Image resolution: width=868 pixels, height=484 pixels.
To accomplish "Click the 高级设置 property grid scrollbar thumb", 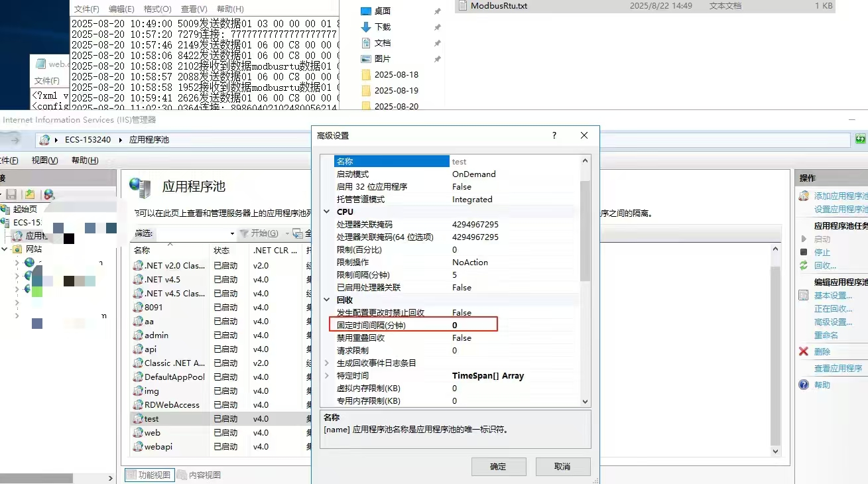I will [585, 231].
